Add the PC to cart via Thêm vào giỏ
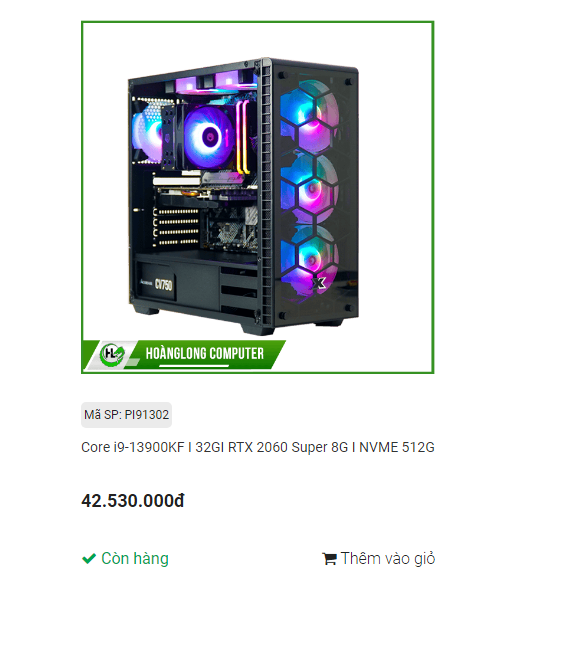 pyautogui.click(x=379, y=559)
